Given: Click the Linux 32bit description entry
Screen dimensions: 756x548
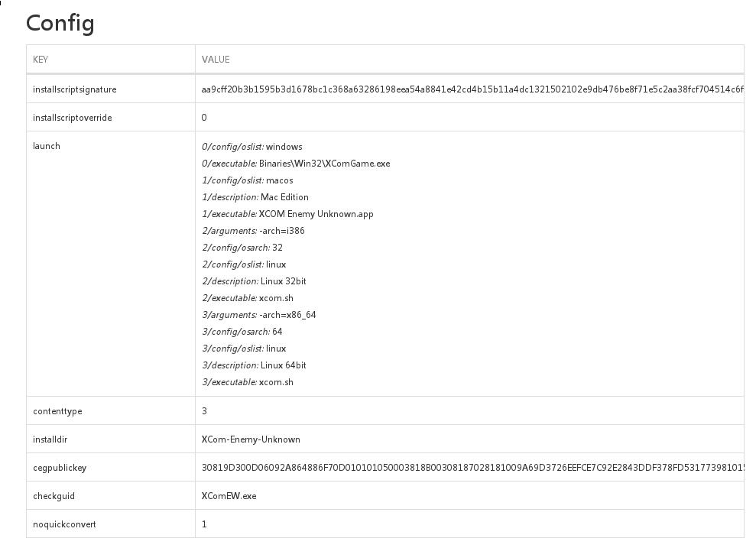Looking at the screenshot, I should tap(254, 281).
